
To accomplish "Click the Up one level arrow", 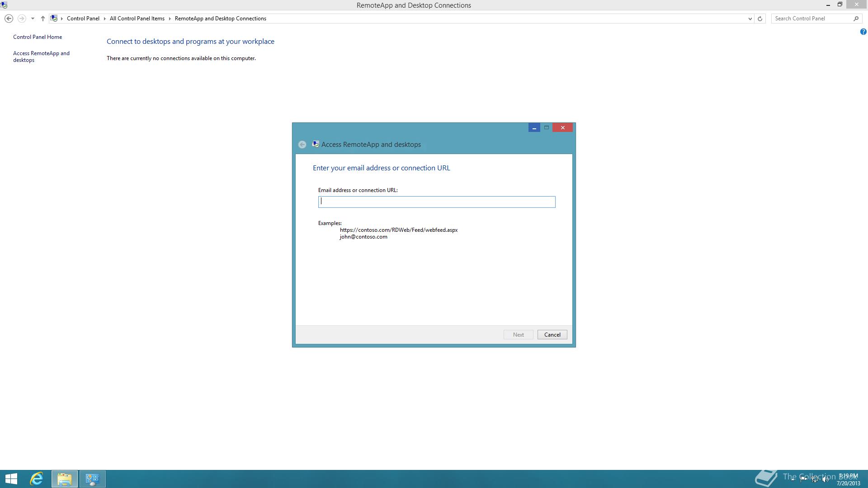I will tap(43, 19).
